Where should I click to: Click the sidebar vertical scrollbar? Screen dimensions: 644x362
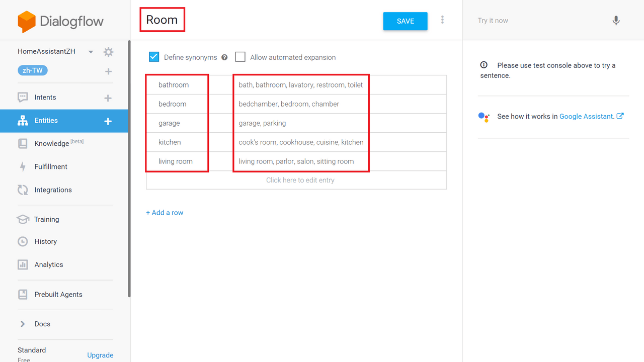pyautogui.click(x=129, y=168)
